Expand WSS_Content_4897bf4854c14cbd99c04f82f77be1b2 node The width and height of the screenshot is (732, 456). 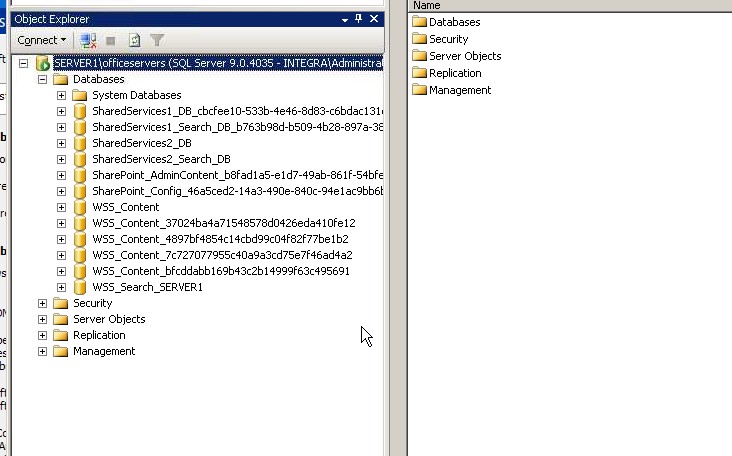(x=61, y=239)
